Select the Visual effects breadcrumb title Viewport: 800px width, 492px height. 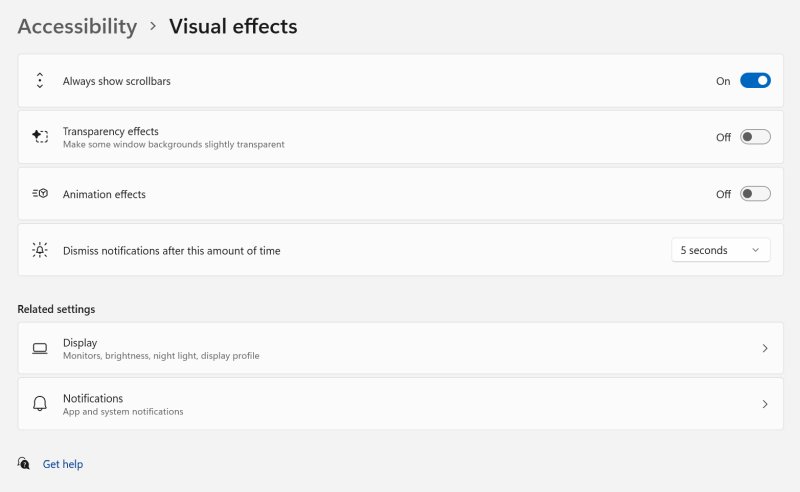[233, 27]
